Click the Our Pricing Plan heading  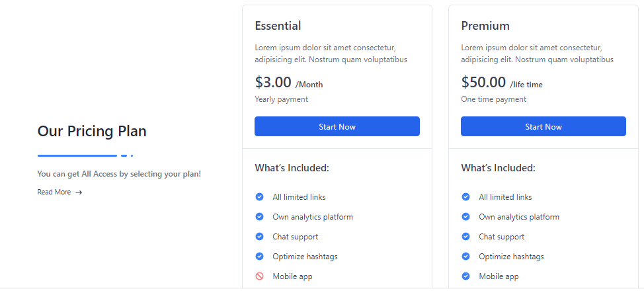tap(92, 132)
